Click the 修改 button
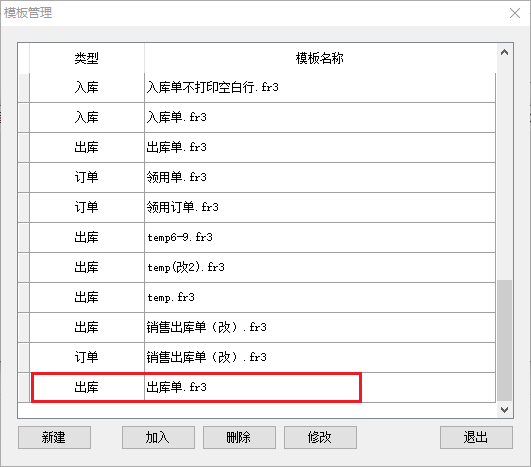531x467 pixels. click(x=320, y=437)
